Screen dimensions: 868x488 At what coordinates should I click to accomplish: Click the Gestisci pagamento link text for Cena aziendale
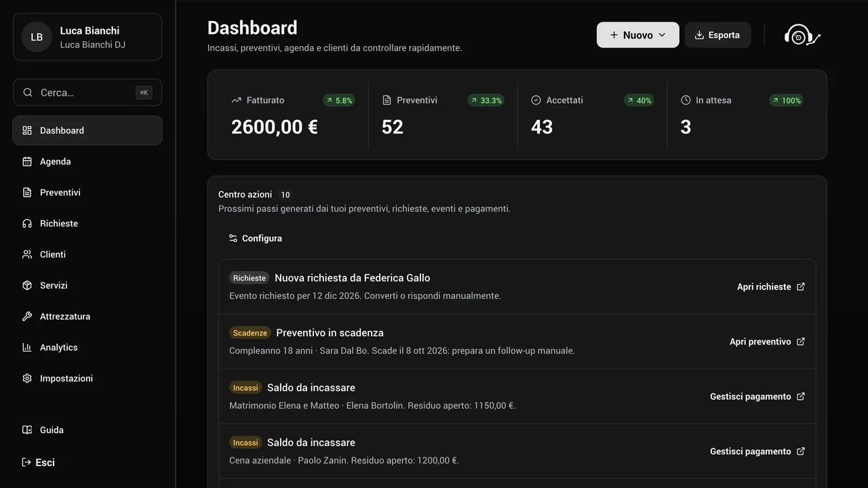[x=751, y=451]
